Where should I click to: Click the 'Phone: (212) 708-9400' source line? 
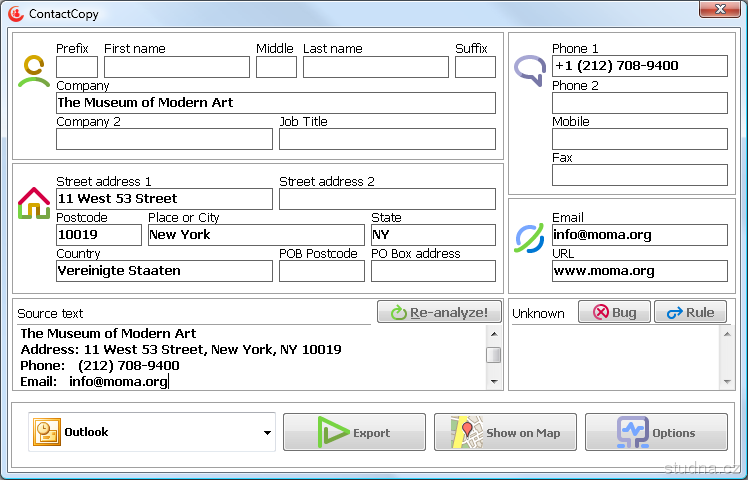click(100, 365)
